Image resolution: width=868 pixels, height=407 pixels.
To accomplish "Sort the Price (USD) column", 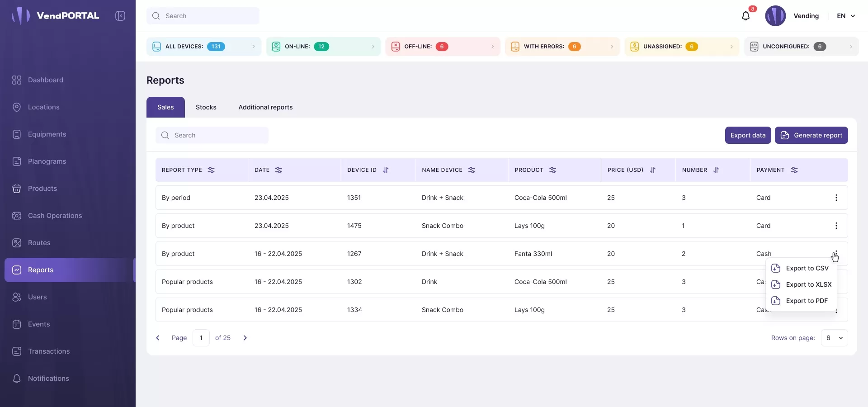I will [x=652, y=170].
